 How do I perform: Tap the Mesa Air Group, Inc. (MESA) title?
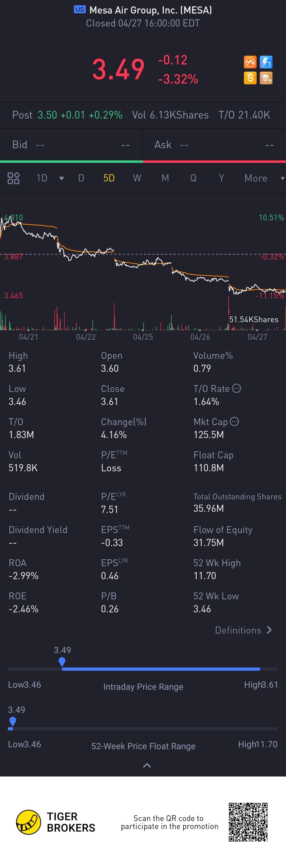click(151, 10)
